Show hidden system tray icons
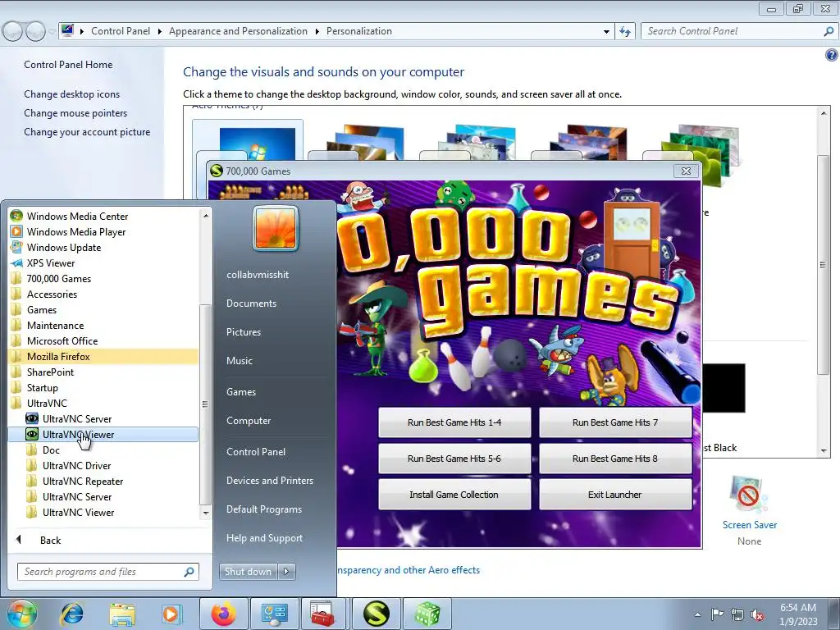 (697, 614)
